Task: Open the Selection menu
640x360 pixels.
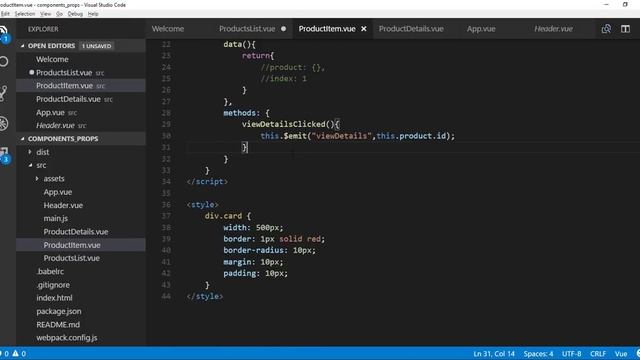Action: pyautogui.click(x=25, y=14)
